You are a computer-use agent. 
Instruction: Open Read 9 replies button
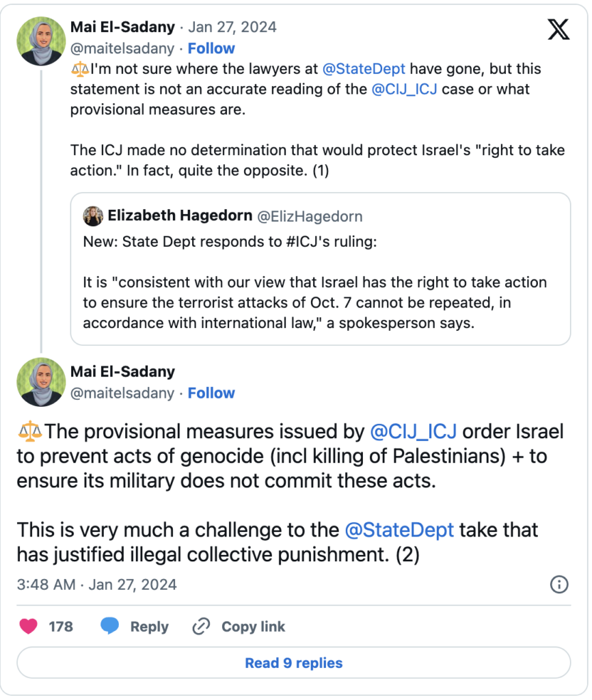293,662
